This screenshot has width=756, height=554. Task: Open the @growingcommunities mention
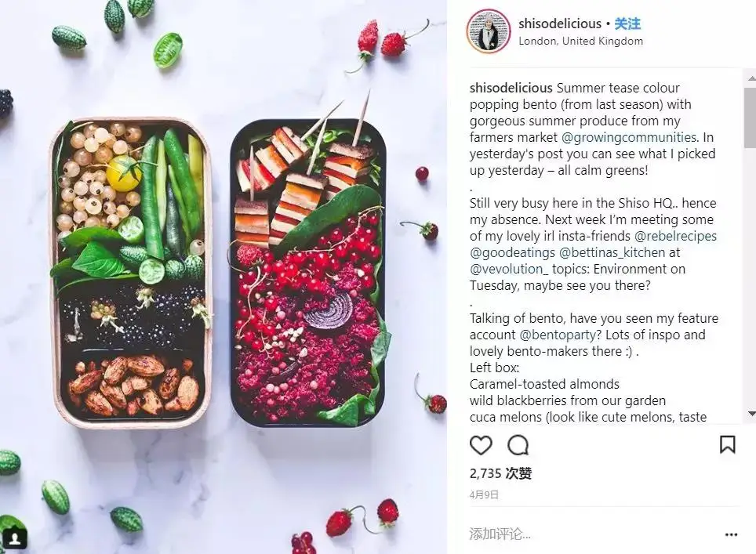tap(629, 137)
